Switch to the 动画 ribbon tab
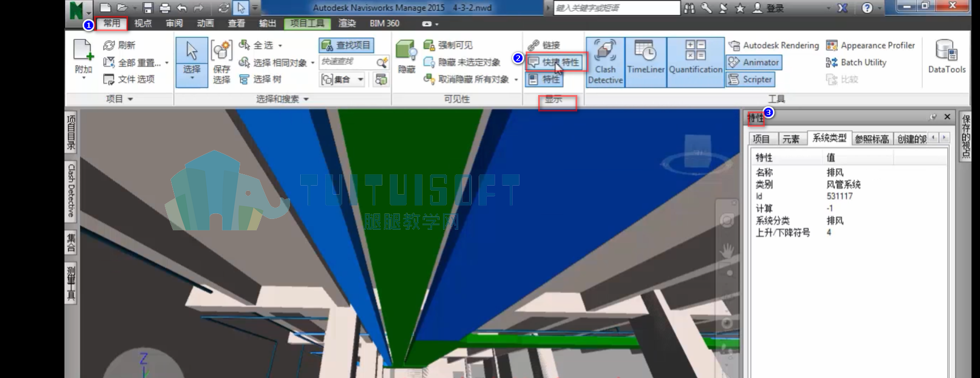The width and height of the screenshot is (980, 378). [205, 23]
